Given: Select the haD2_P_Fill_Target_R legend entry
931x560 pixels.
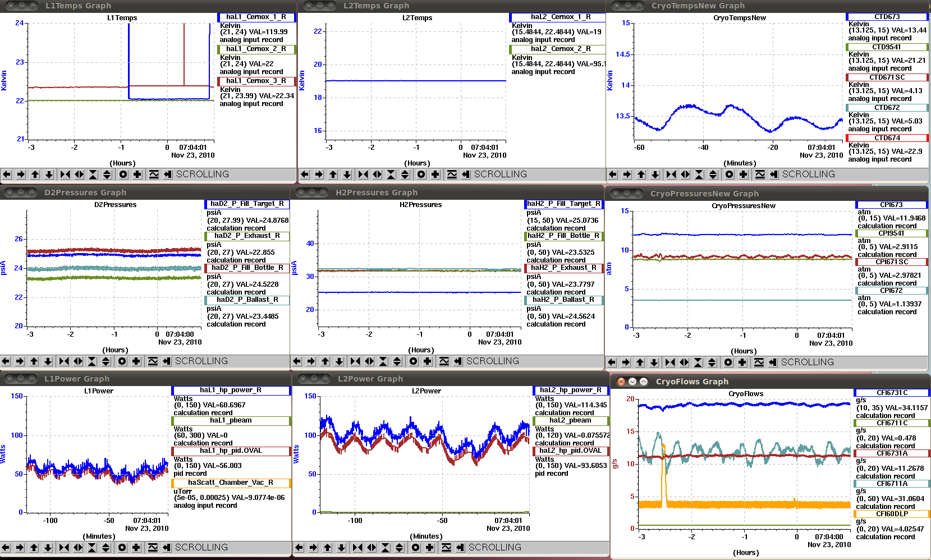Looking at the screenshot, I should point(247,204).
